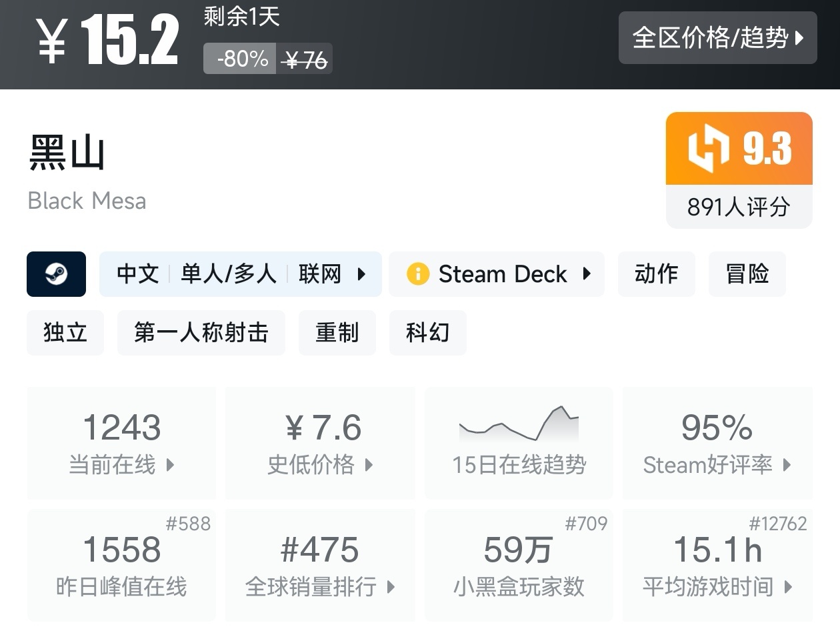Choose the 重制 tag
Image resolution: width=840 pixels, height=635 pixels.
(x=337, y=332)
